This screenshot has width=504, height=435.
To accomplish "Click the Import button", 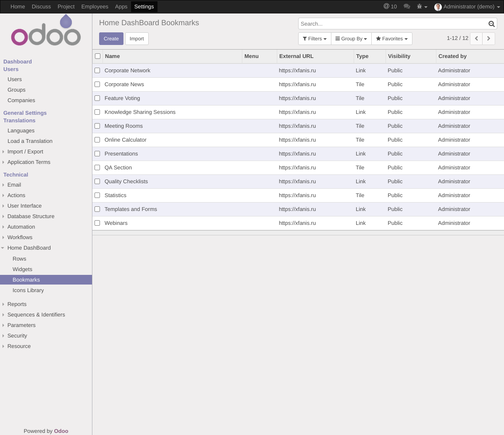I will tap(136, 39).
